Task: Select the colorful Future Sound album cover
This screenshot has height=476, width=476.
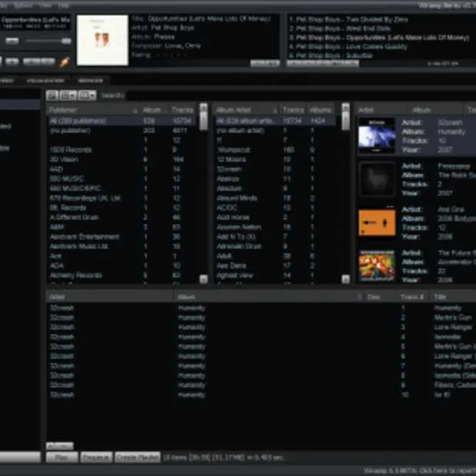Action: tap(377, 266)
